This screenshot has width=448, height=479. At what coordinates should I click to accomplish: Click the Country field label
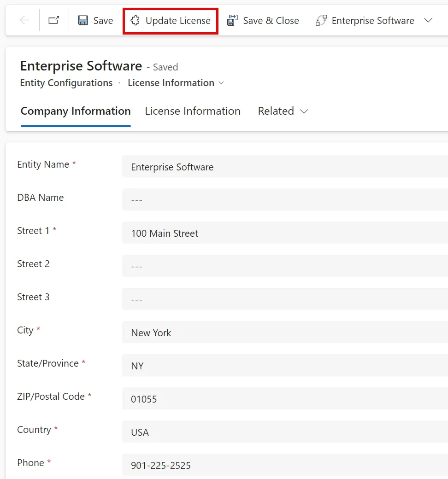coord(34,430)
